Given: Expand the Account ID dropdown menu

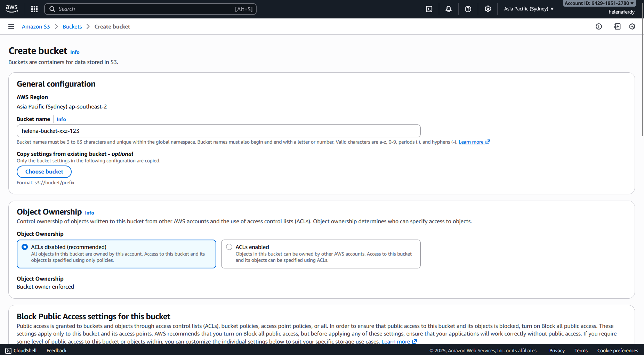Looking at the screenshot, I should (x=599, y=3).
